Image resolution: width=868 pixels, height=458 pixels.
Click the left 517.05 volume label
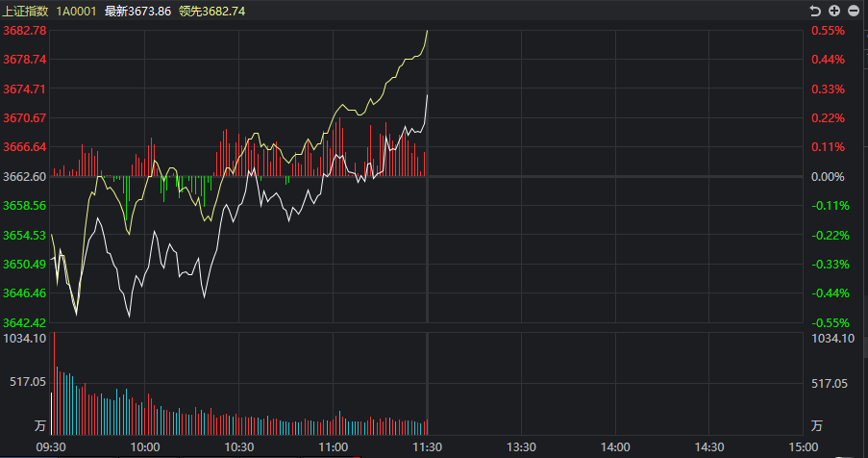point(28,382)
